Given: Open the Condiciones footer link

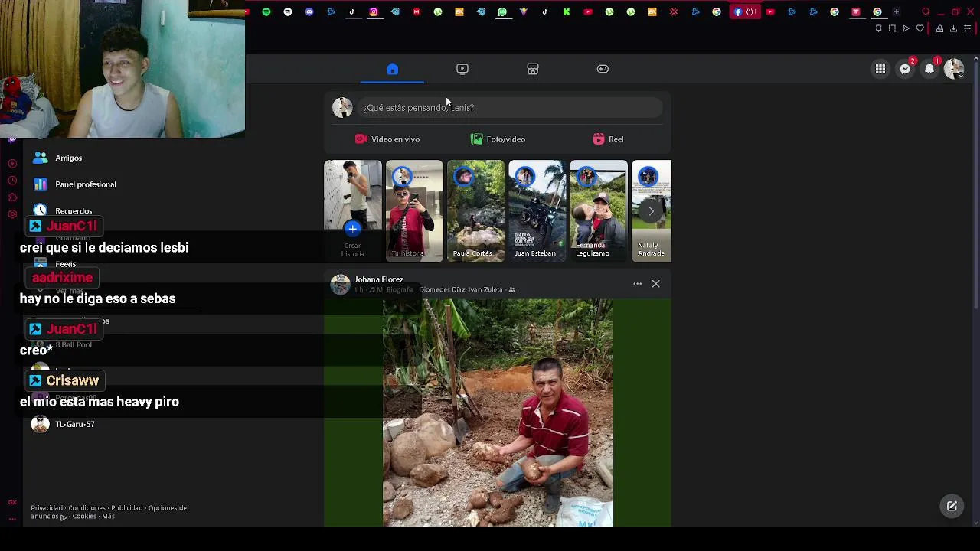Looking at the screenshot, I should (87, 508).
